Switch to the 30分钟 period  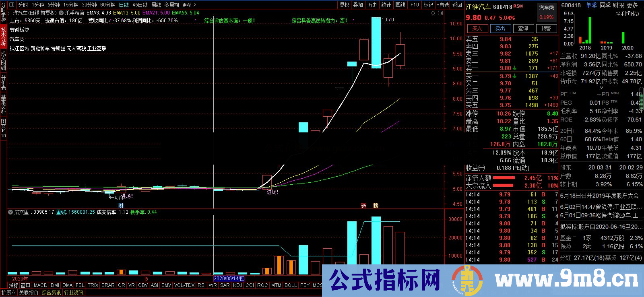coord(89,5)
